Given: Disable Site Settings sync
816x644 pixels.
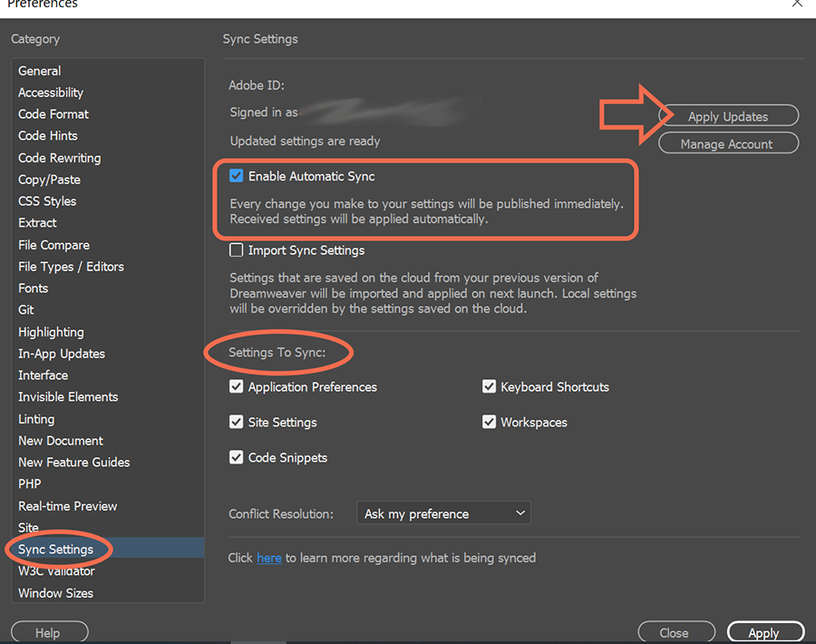Looking at the screenshot, I should pos(236,422).
